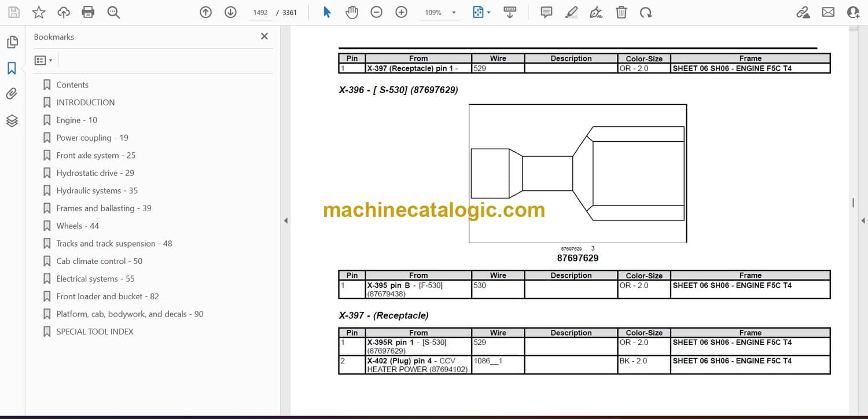Close the Bookmarks panel
This screenshot has height=419, width=868.
264,36
